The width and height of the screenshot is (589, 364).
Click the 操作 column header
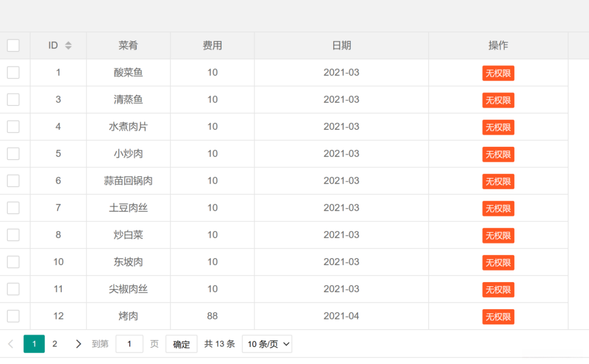[498, 45]
